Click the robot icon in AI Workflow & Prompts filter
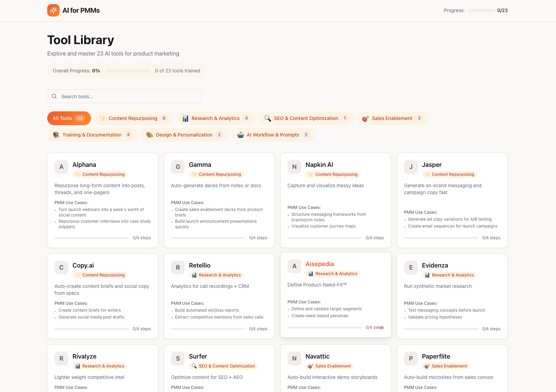 point(241,135)
